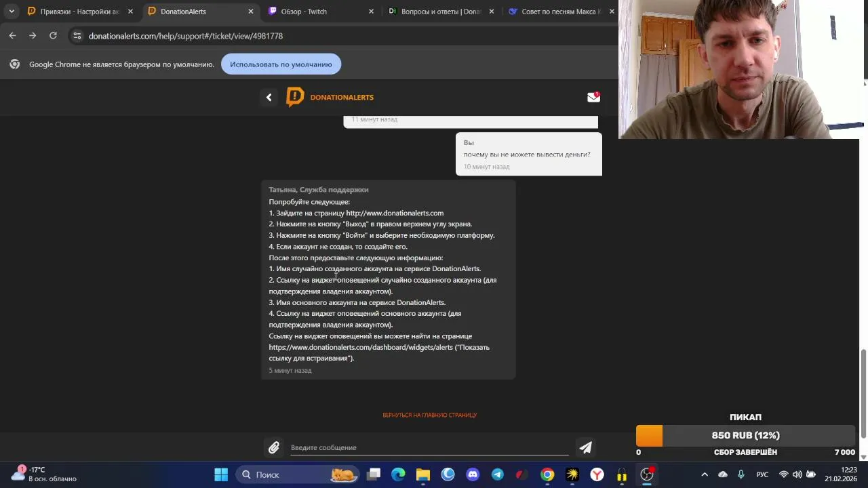Click the '5 минут назад' timestamp
This screenshot has height=488, width=868.
290,371
